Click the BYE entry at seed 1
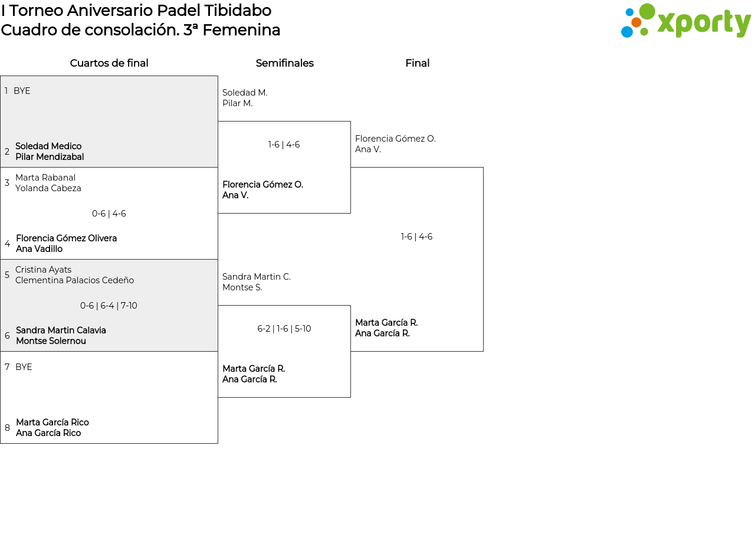755x560 pixels. point(22,91)
